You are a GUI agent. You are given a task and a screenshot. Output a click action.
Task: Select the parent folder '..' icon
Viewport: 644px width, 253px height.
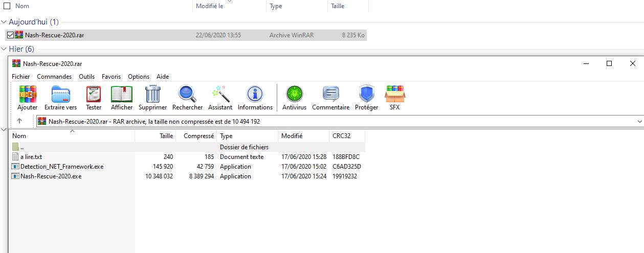click(15, 147)
